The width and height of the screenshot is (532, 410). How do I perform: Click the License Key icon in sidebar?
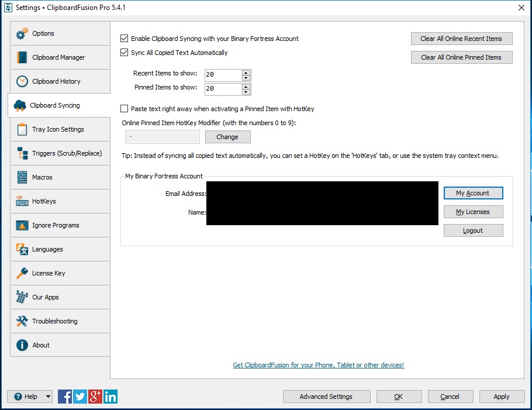click(22, 273)
